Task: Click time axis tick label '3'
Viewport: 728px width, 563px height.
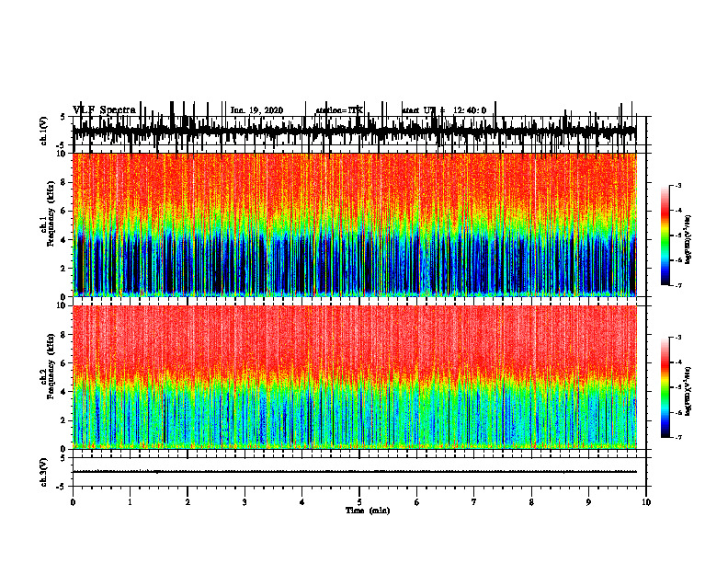Action: (x=245, y=502)
